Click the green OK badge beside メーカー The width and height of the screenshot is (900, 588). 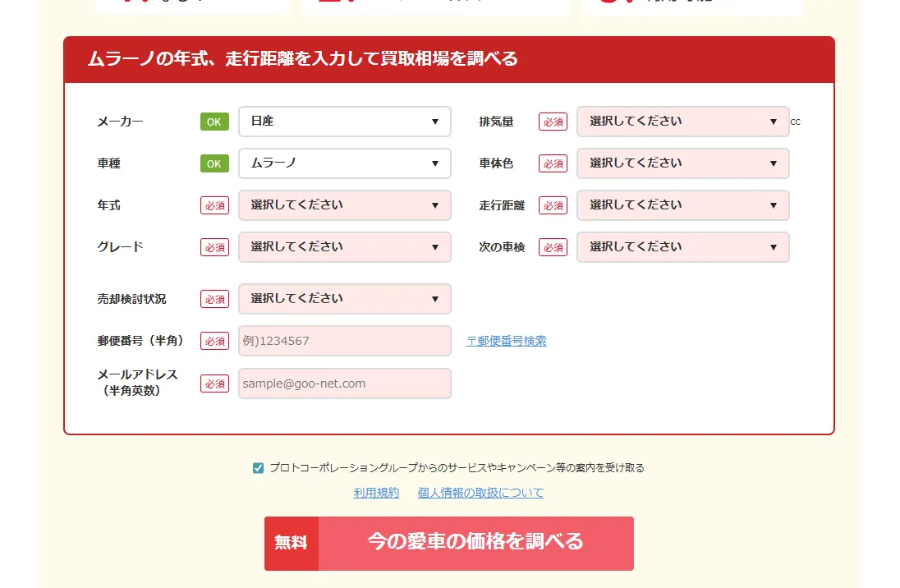point(214,122)
